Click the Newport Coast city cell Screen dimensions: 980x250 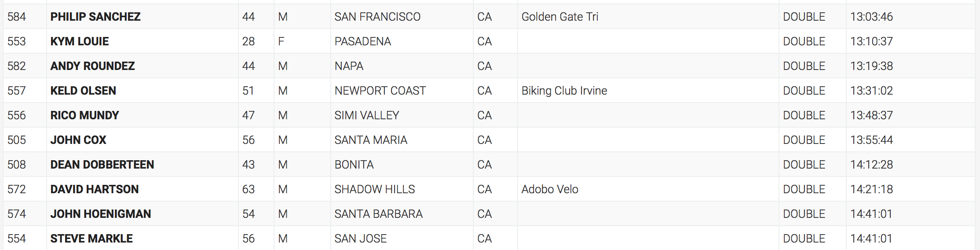point(380,91)
